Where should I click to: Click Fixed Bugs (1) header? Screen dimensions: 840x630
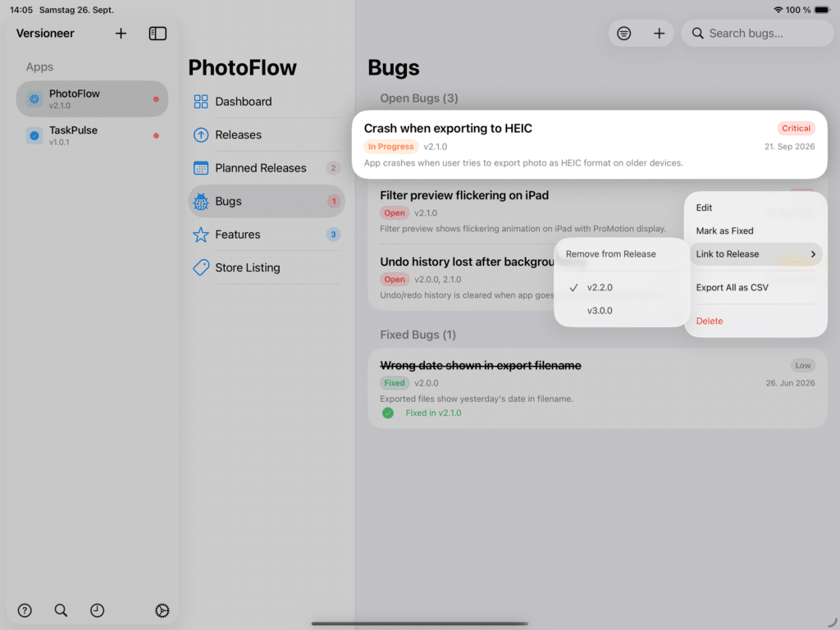click(418, 335)
